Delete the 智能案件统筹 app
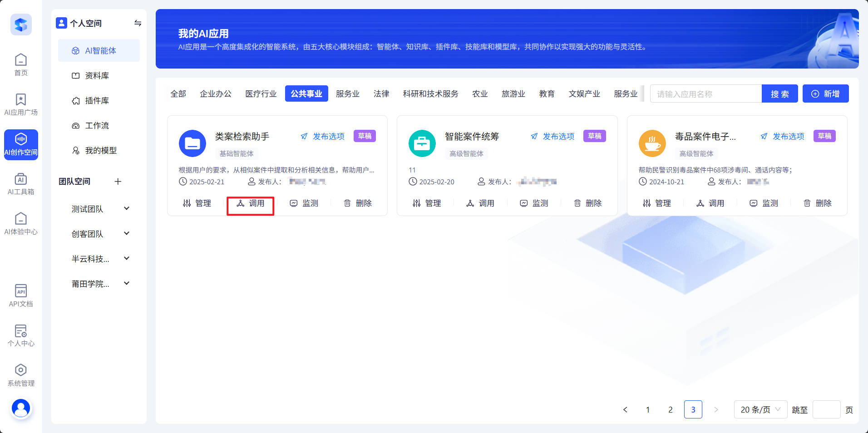This screenshot has width=868, height=433. pyautogui.click(x=587, y=203)
